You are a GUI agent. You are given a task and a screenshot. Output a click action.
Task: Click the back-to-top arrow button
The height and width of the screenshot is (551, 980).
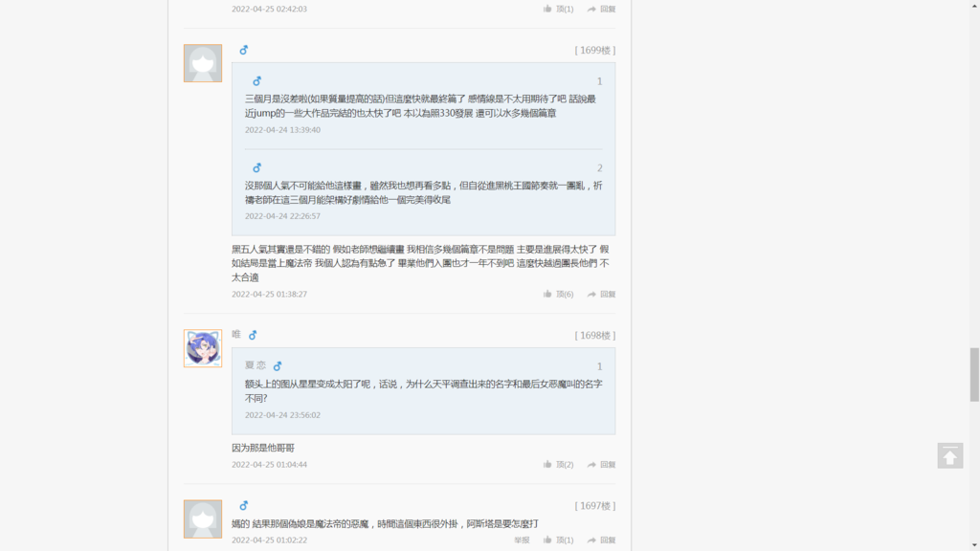[x=949, y=455]
